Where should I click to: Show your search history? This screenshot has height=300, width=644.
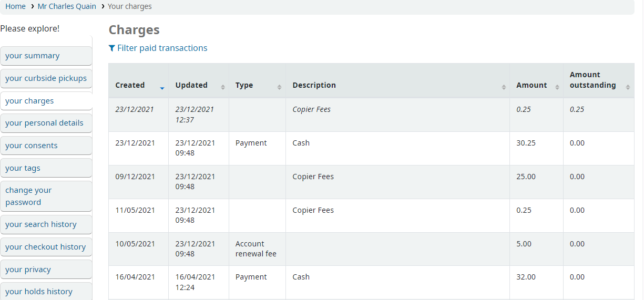click(x=46, y=224)
